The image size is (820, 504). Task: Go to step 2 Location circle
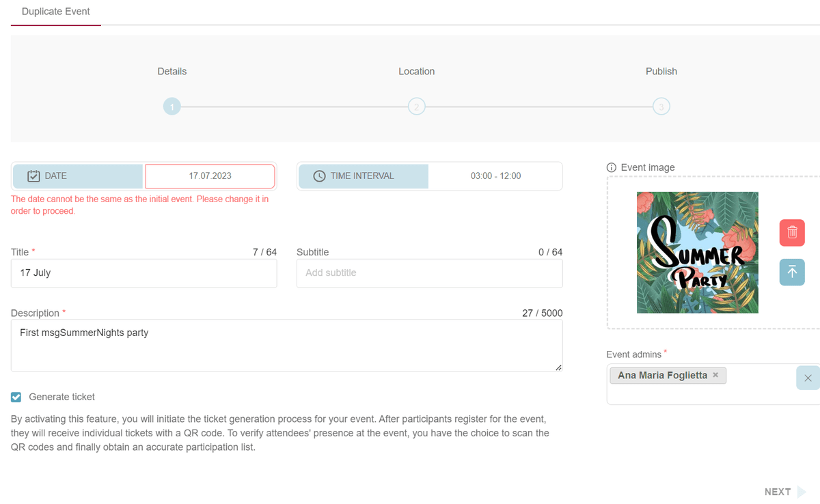416,107
